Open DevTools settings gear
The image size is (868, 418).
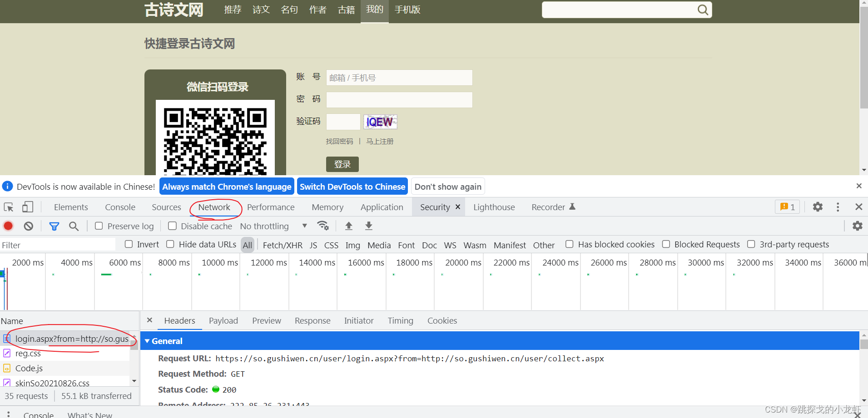[818, 207]
